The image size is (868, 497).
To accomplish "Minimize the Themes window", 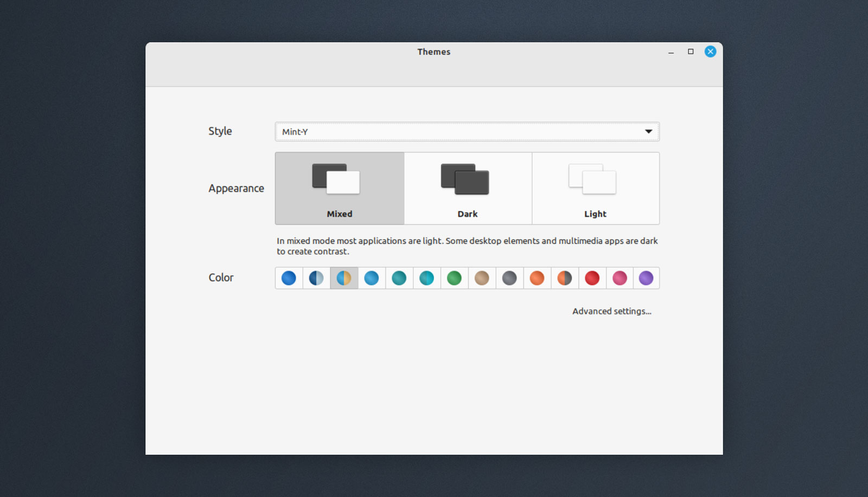I will [x=671, y=52].
